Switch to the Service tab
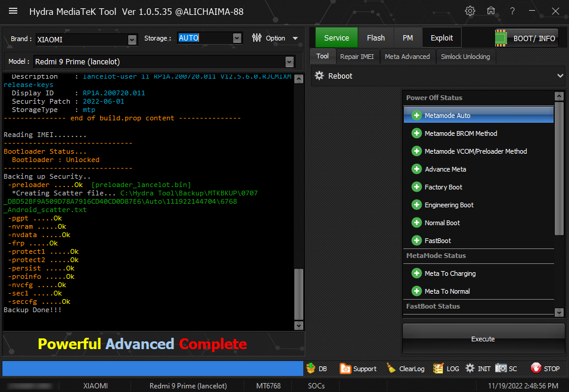The width and height of the screenshot is (569, 392). 337,38
